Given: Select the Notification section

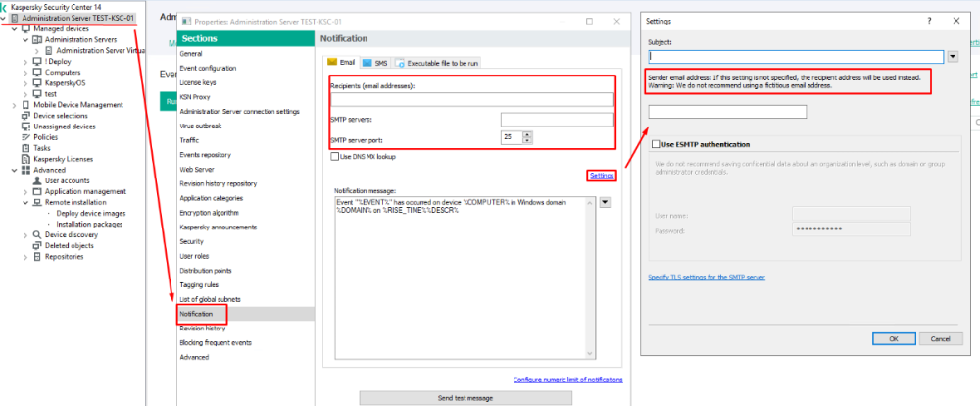Looking at the screenshot, I should click(196, 314).
